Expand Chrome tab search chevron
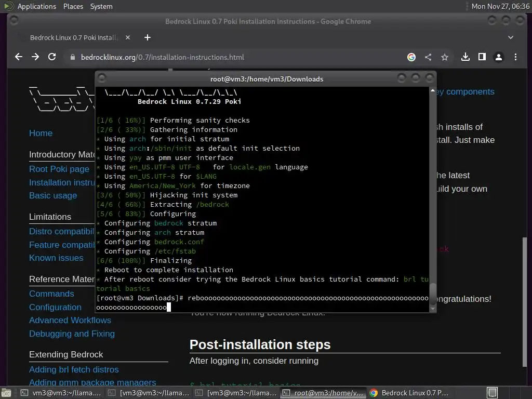Viewport: 532px width, 399px height. 511,37
